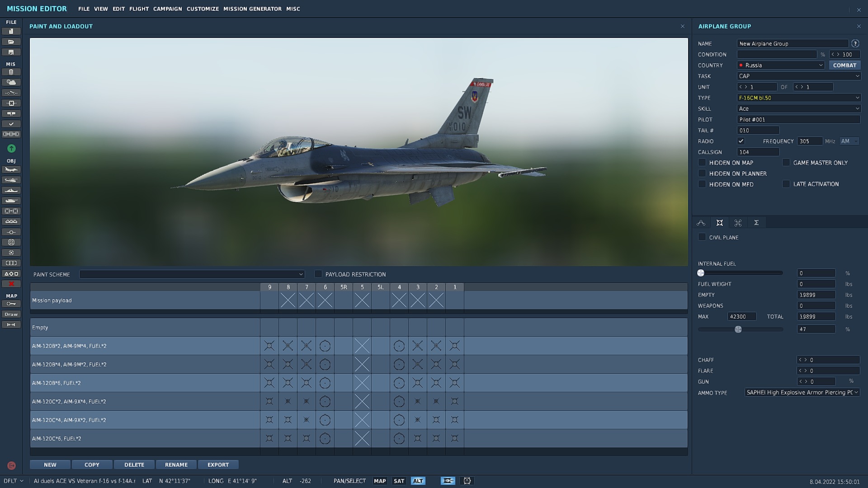The image size is (868, 488).
Task: Enable Hidden on MFD checkbox
Action: [x=702, y=184]
